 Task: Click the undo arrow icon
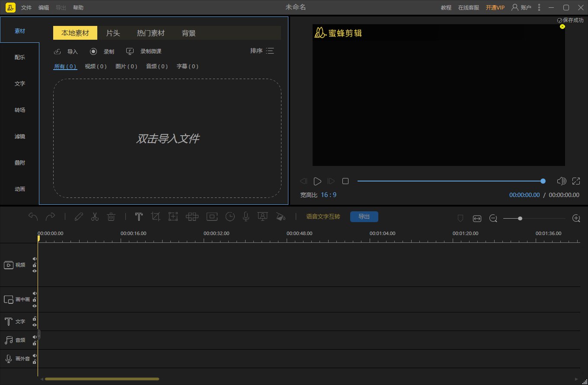[x=33, y=216]
